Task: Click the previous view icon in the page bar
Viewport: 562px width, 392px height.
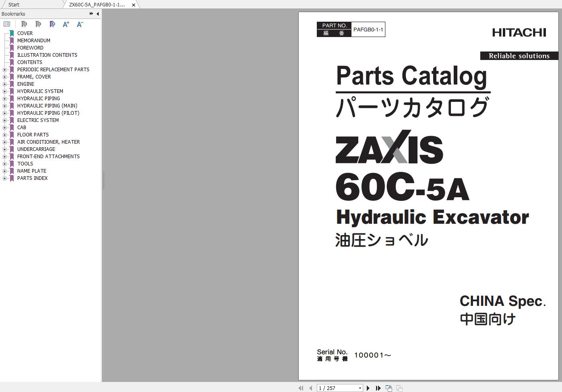Action: pos(389,388)
